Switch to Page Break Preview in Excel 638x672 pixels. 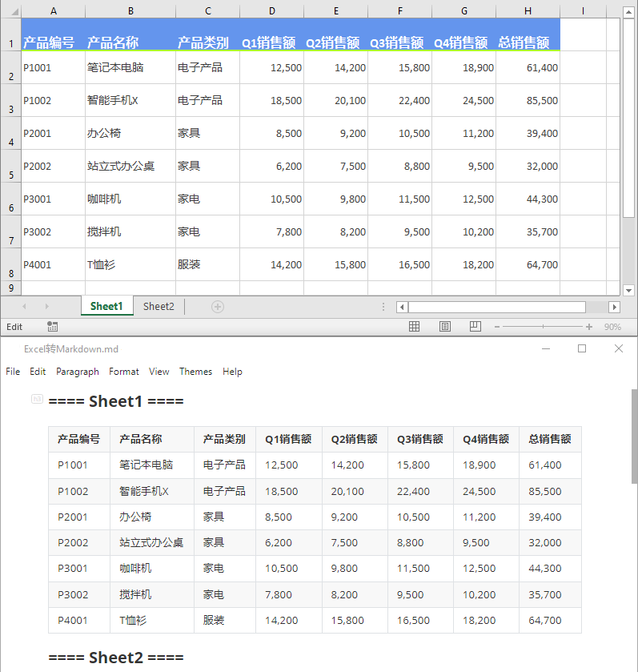click(475, 327)
